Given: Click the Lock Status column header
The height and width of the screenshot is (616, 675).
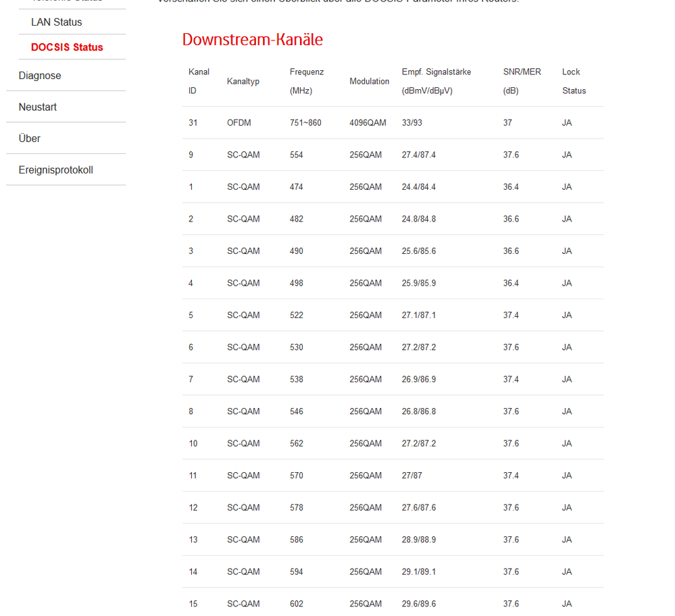Looking at the screenshot, I should (574, 81).
